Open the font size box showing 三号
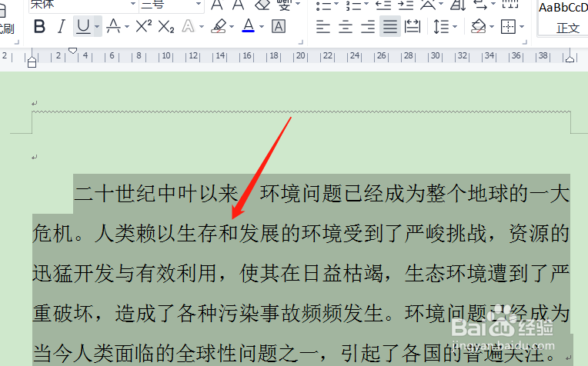 point(172,5)
